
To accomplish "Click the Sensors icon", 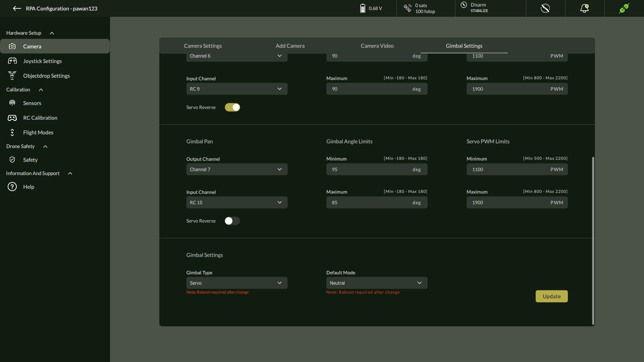I will coord(12,103).
